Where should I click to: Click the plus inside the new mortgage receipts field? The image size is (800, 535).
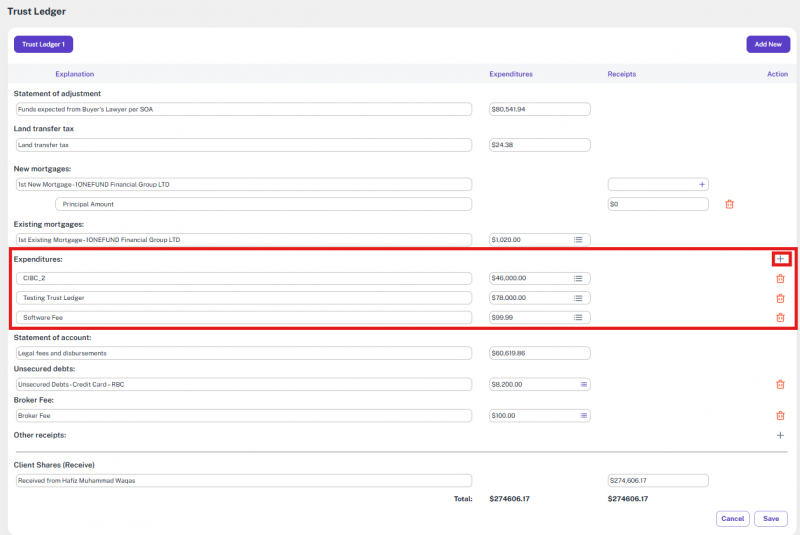click(x=701, y=185)
